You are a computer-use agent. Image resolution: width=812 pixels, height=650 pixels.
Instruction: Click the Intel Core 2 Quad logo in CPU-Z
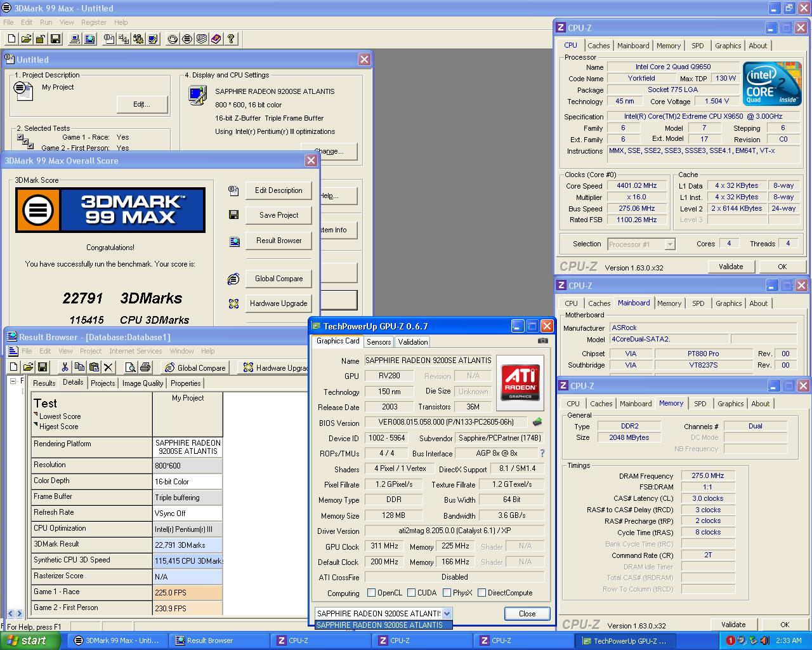tap(772, 84)
